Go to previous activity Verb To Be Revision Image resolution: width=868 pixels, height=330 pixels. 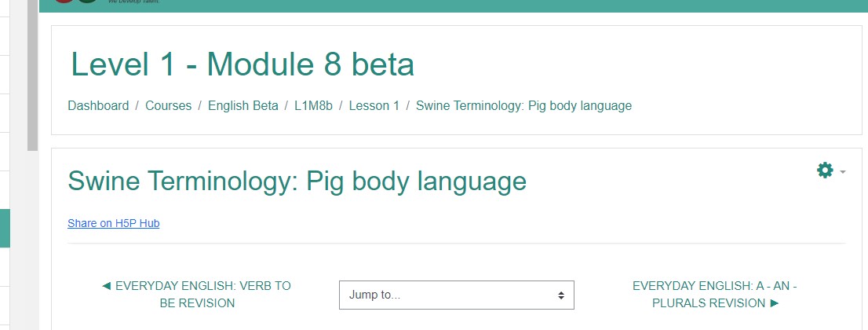click(196, 295)
